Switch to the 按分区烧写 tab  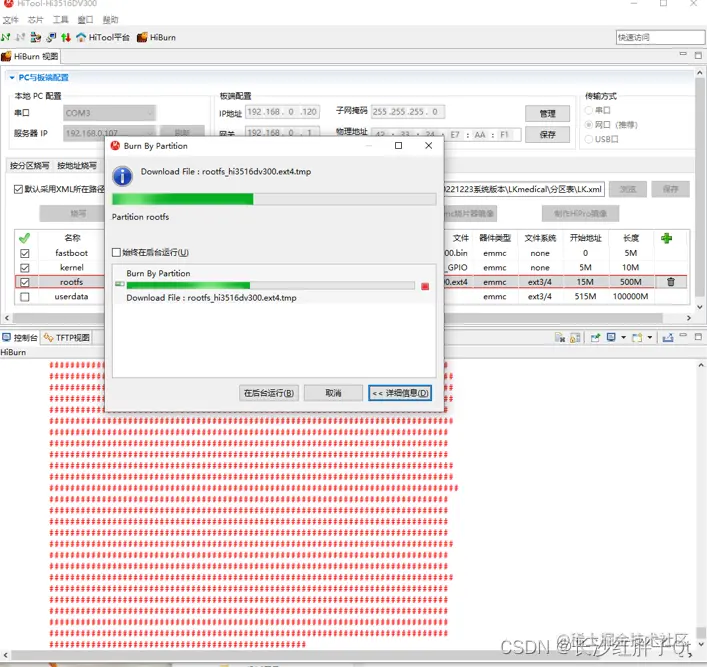click(x=29, y=166)
